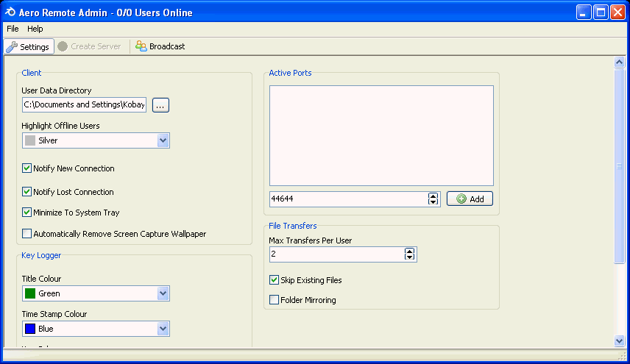
Task: Browse for User Data Directory folder
Action: tap(160, 105)
